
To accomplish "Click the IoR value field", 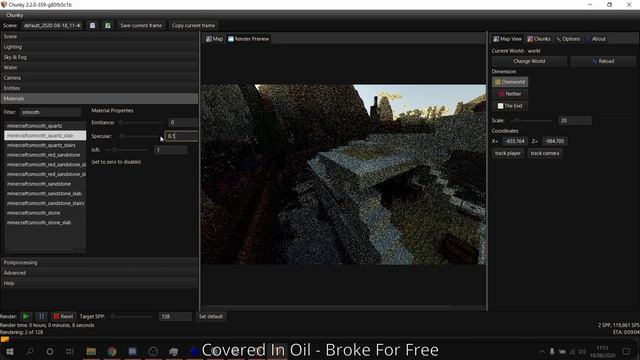I will coord(171,150).
